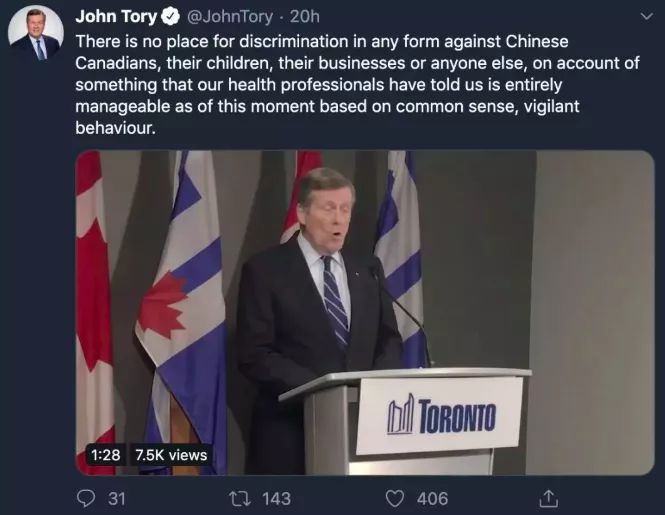
Task: Click the 7.5K views label
Action: click(171, 455)
